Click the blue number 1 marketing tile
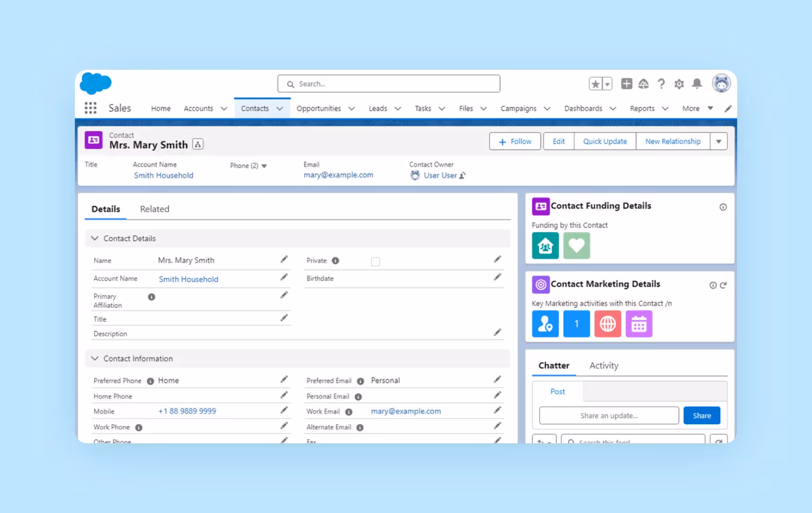 pyautogui.click(x=577, y=324)
